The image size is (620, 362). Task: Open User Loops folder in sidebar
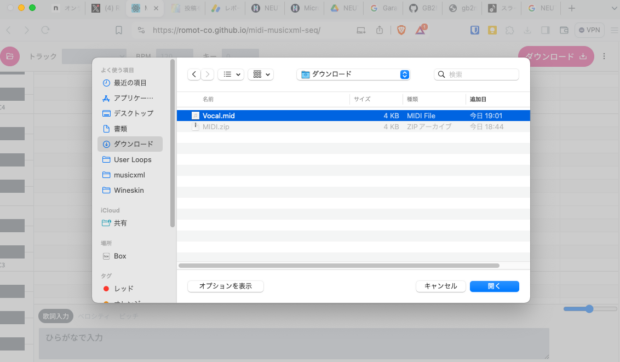point(130,160)
